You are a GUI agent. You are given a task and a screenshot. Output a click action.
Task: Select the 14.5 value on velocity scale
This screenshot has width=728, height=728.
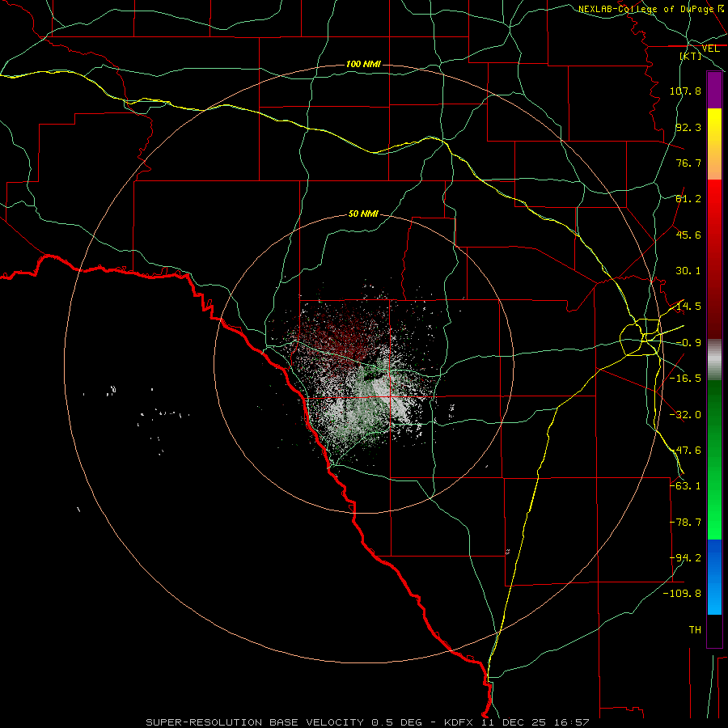click(x=688, y=307)
